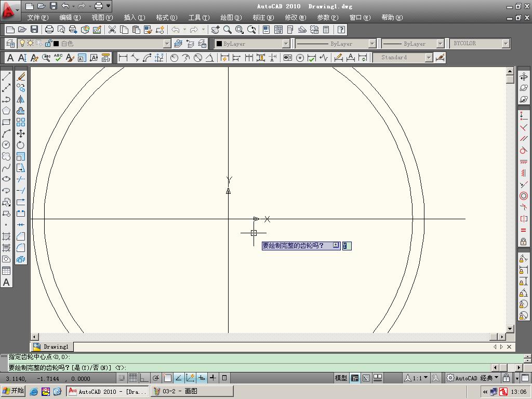The height and width of the screenshot is (399, 532).
Task: Choose the Fillet tool
Action: (21, 248)
